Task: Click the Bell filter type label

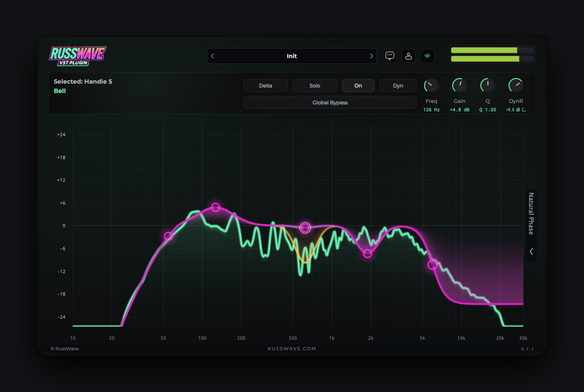Action: click(60, 91)
